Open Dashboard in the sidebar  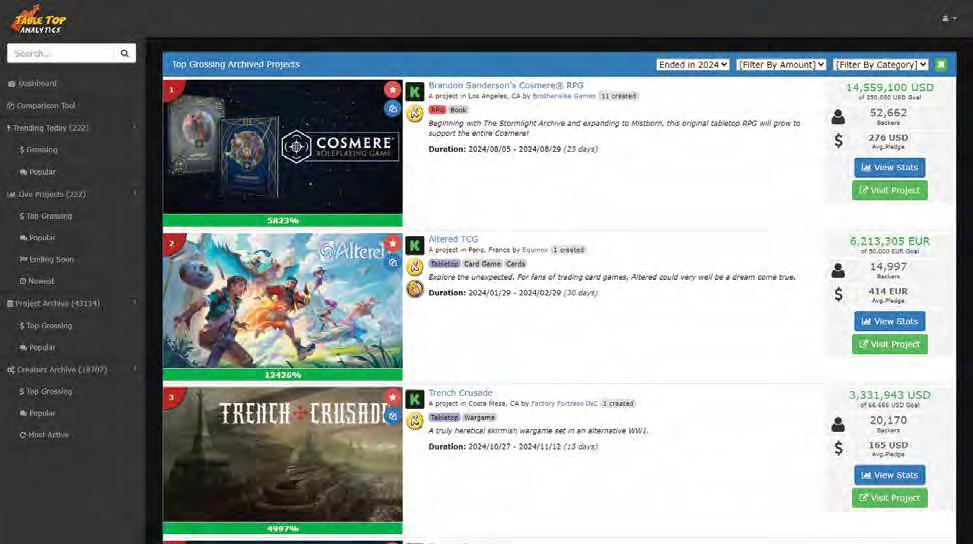[32, 83]
